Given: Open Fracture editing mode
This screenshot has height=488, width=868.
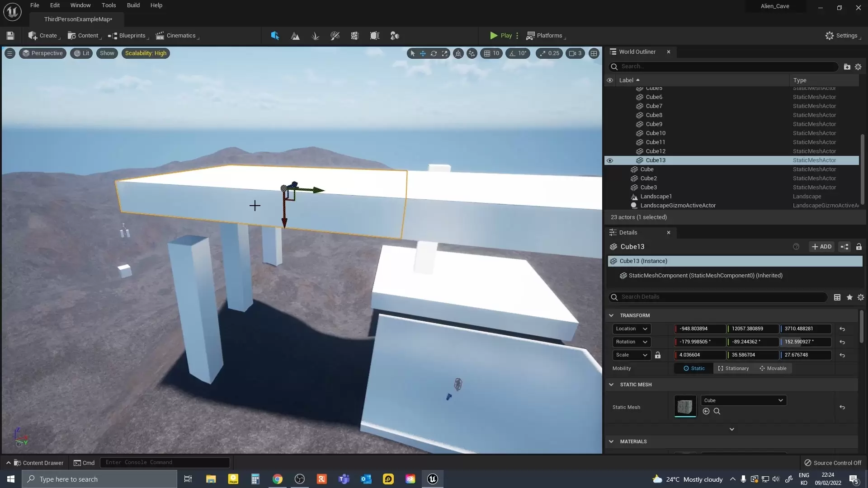Looking at the screenshot, I should (355, 36).
